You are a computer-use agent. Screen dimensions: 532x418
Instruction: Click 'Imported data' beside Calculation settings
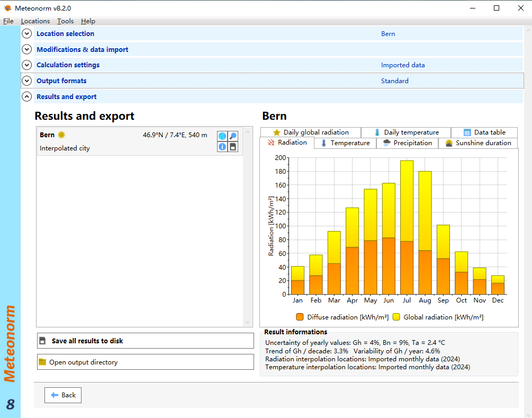click(x=403, y=65)
